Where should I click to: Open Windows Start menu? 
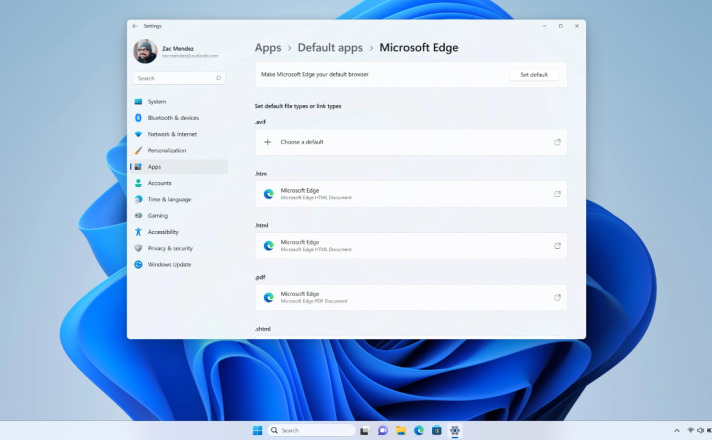[x=257, y=430]
